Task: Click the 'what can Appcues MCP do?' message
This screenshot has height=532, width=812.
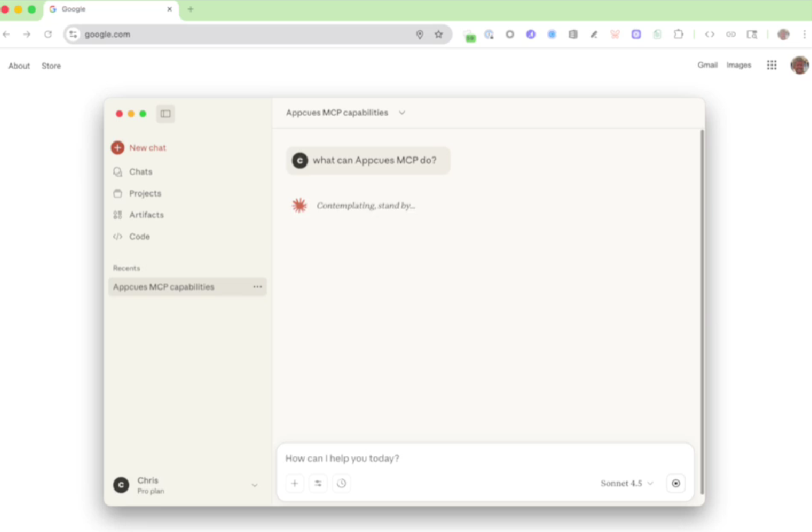Action: click(368, 161)
